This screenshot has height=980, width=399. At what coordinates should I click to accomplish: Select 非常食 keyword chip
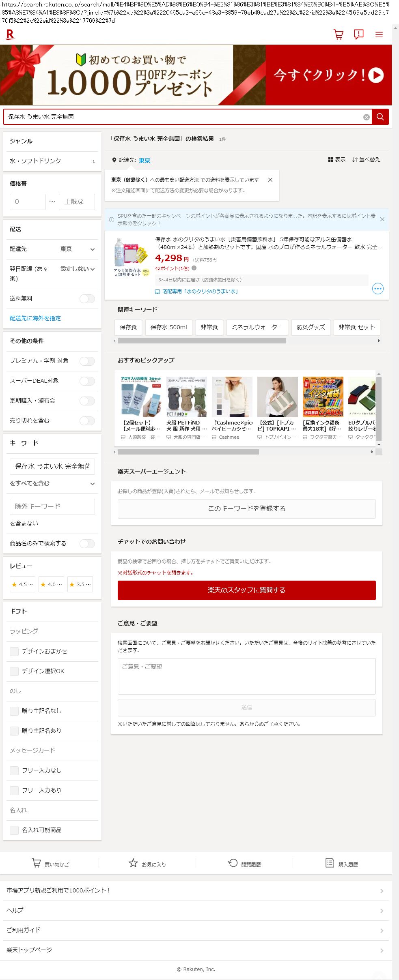[209, 327]
